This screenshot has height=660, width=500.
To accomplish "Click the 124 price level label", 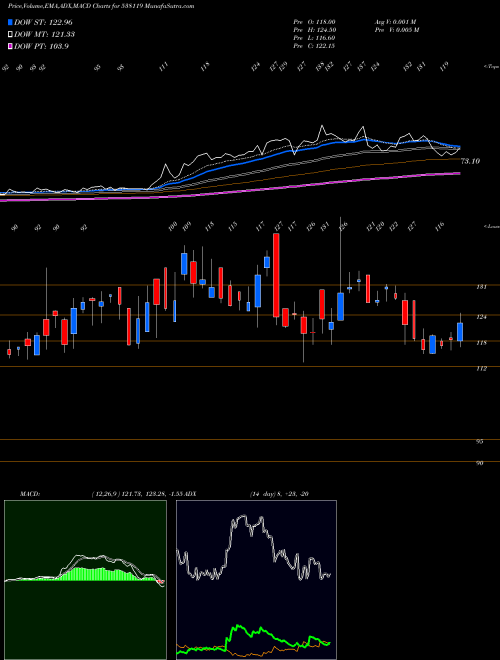I will 481,317.
